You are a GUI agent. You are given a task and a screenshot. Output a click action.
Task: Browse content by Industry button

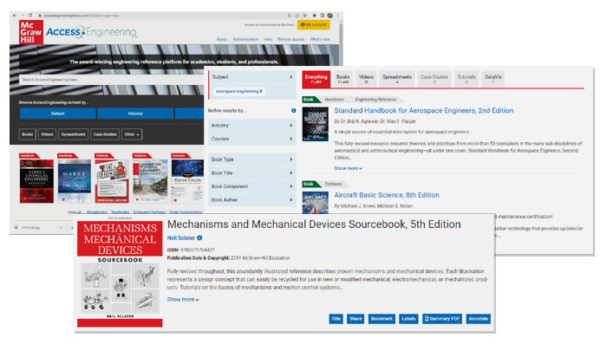(135, 114)
